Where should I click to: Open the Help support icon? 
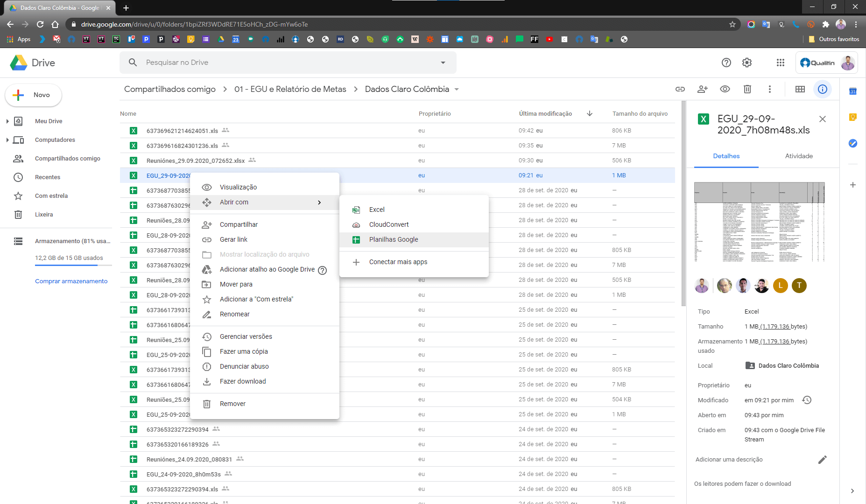point(726,63)
